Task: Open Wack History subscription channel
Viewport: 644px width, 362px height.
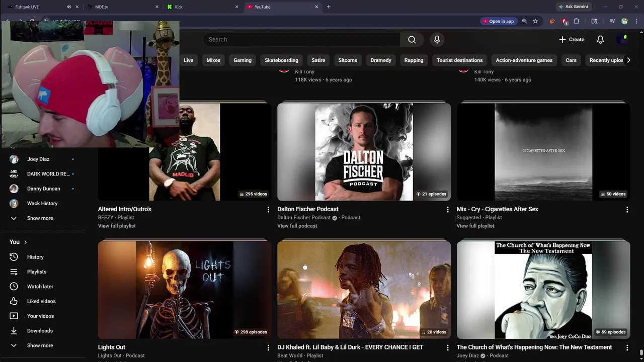Action: (x=43, y=203)
